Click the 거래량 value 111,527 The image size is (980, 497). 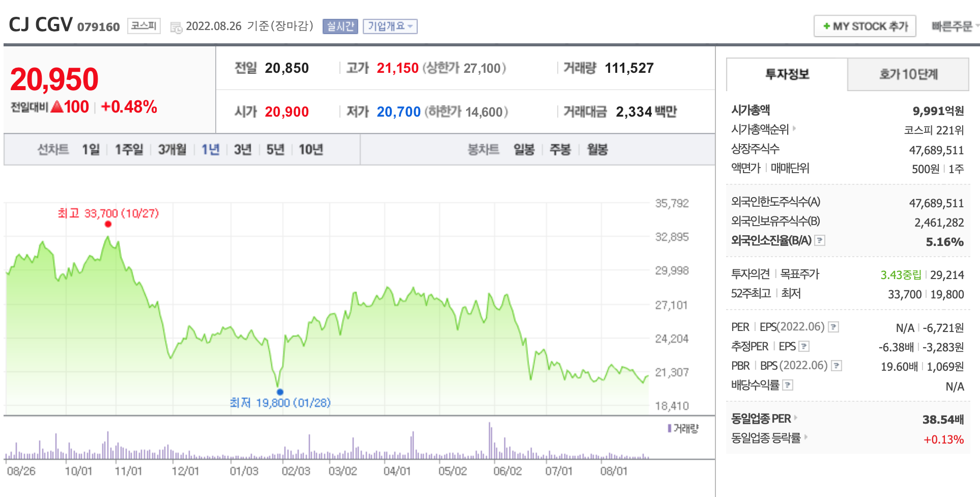[x=629, y=68]
